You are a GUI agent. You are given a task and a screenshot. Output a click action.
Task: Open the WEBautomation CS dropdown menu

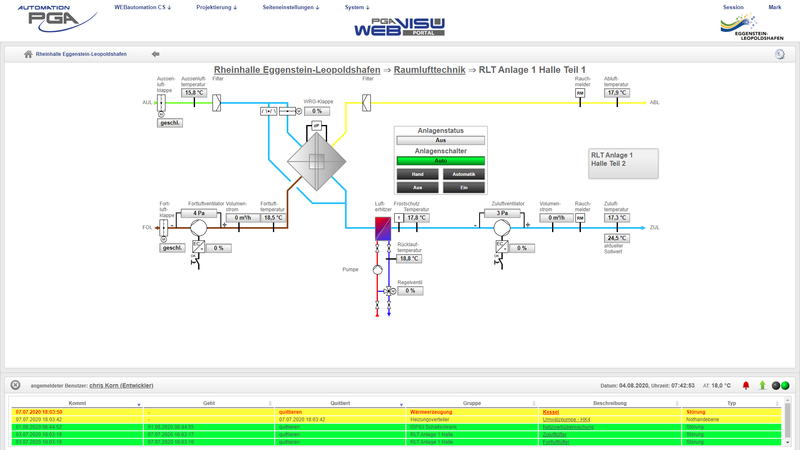(142, 7)
